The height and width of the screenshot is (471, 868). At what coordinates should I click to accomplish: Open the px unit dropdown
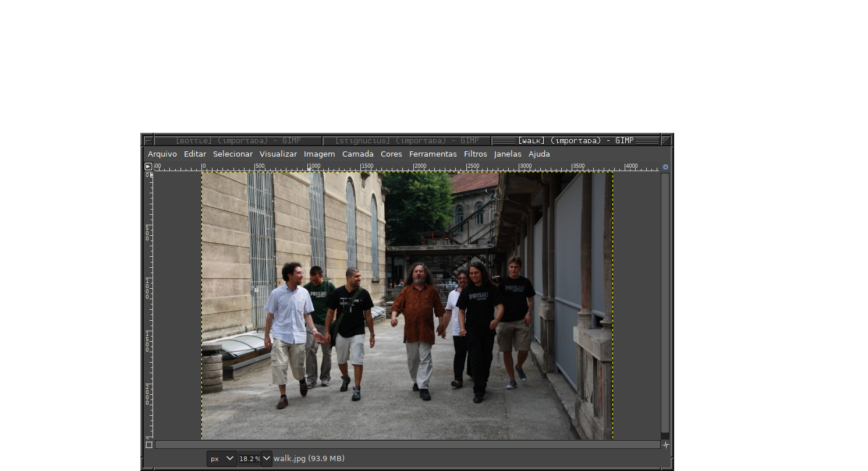click(x=222, y=459)
